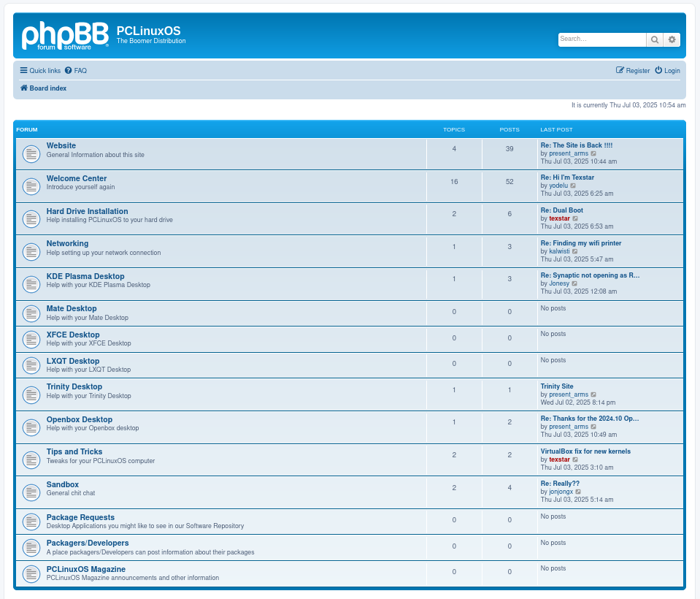Open the Login page
The height and width of the screenshot is (599, 700).
667,71
